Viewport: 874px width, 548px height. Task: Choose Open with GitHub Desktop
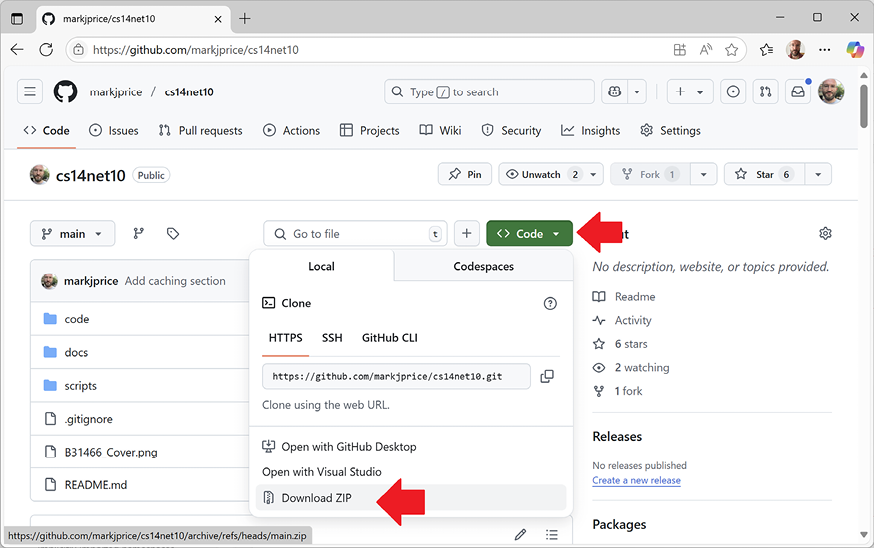(339, 447)
